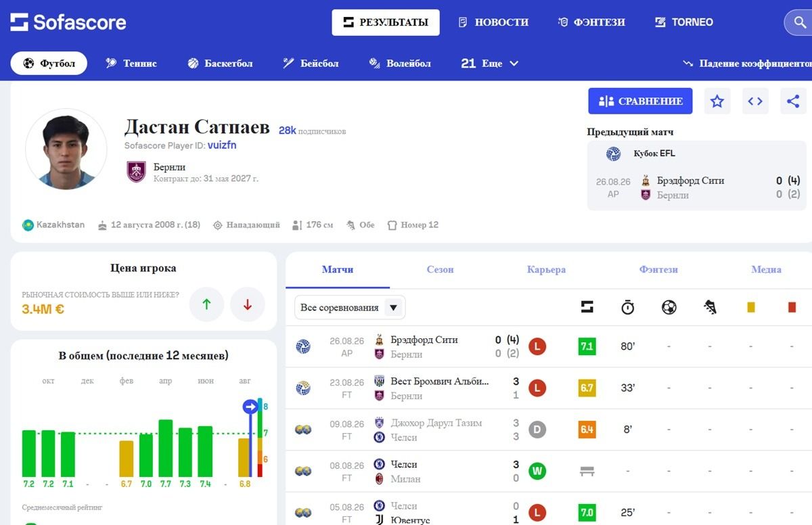Click the 3.4M € market value
Screen dimensions: 812x525
click(43, 309)
